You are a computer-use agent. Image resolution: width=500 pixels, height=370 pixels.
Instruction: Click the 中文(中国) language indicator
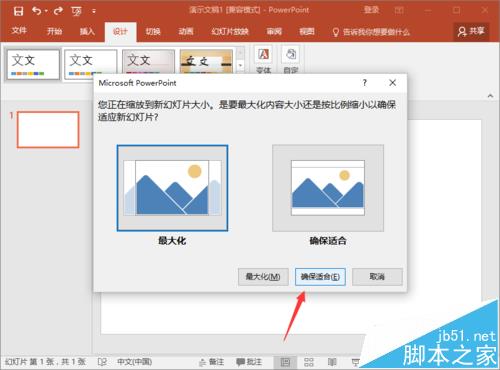tap(134, 362)
